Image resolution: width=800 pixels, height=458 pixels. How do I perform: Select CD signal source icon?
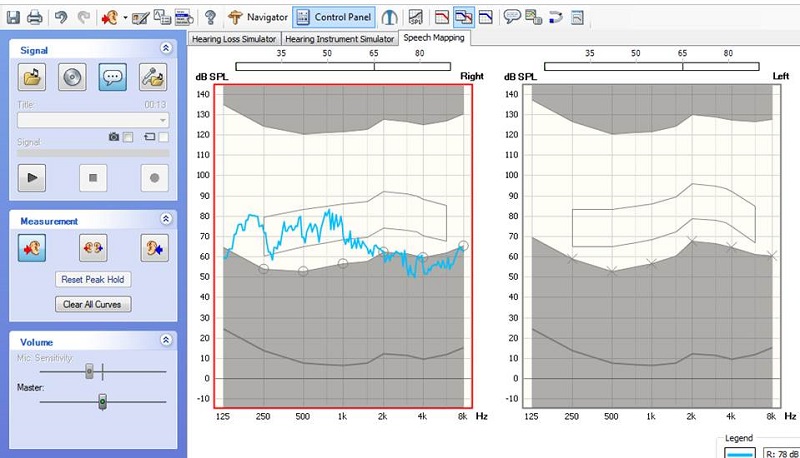tap(72, 77)
